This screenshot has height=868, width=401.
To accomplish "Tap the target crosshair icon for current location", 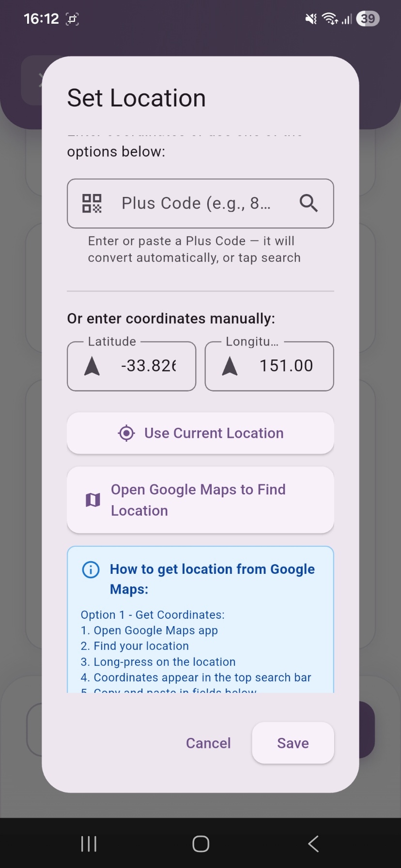I will pyautogui.click(x=126, y=433).
